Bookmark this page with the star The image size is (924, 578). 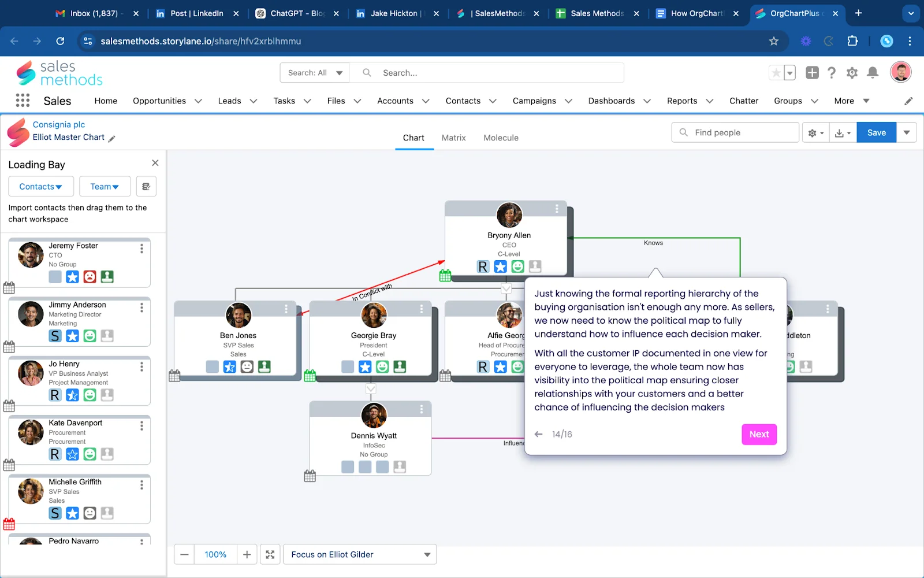(774, 41)
